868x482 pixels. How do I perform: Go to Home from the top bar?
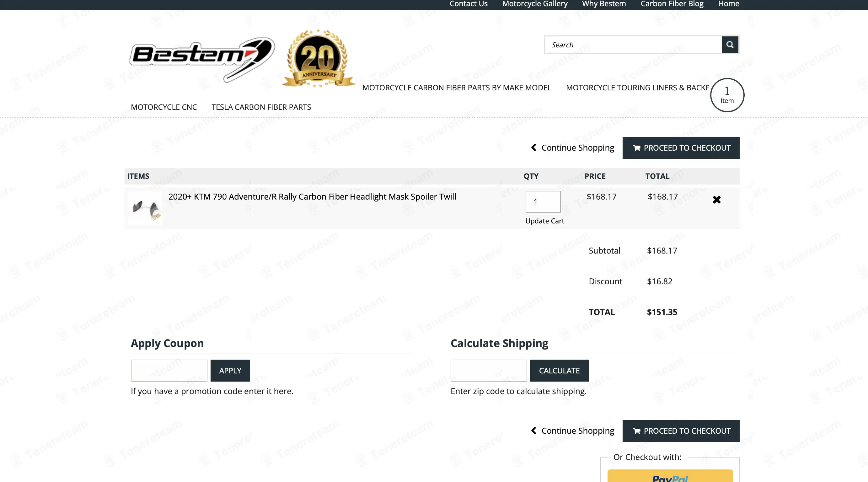pyautogui.click(x=728, y=4)
